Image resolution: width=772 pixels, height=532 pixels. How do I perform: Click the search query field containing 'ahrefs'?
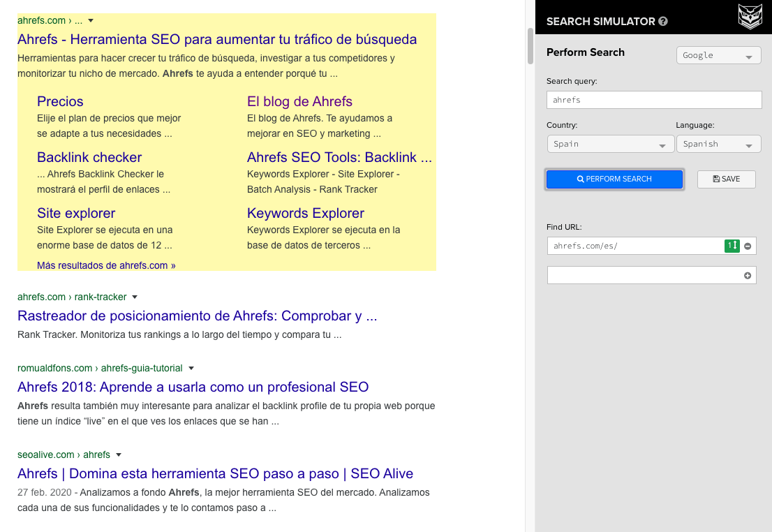[x=653, y=99]
